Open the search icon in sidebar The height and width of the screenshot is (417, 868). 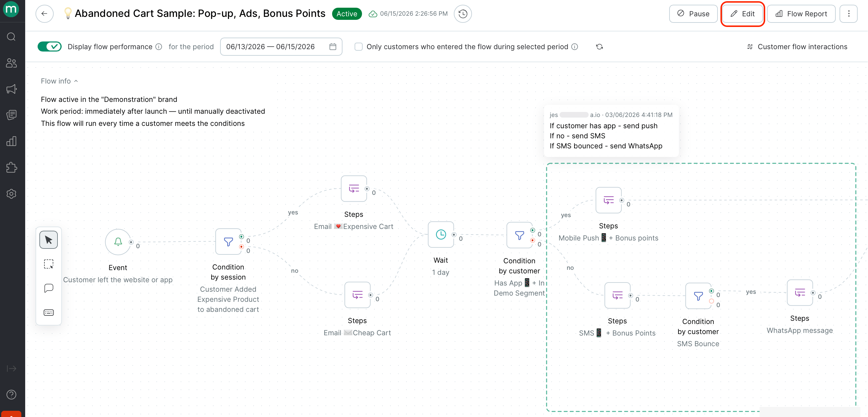coord(12,36)
